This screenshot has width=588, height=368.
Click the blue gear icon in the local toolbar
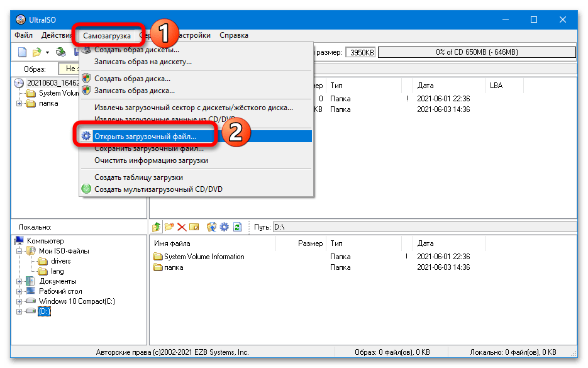[x=225, y=227]
